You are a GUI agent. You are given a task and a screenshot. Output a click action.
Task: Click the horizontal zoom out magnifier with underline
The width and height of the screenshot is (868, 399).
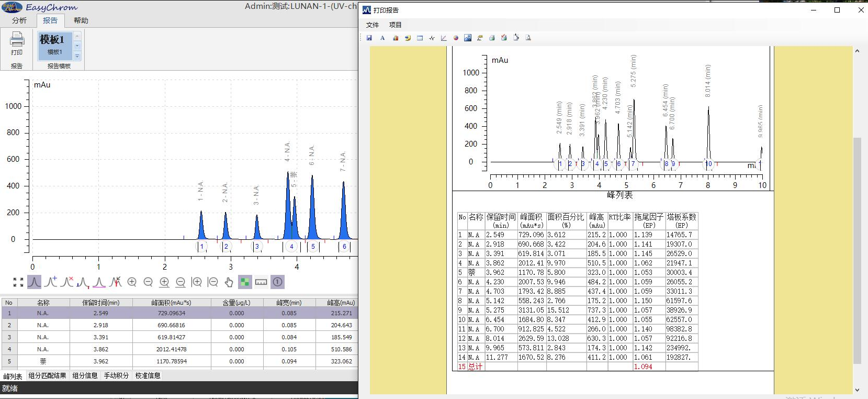point(181,282)
